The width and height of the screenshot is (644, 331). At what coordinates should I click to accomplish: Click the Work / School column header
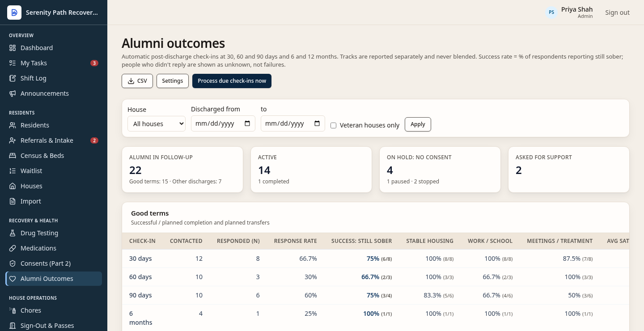490,241
